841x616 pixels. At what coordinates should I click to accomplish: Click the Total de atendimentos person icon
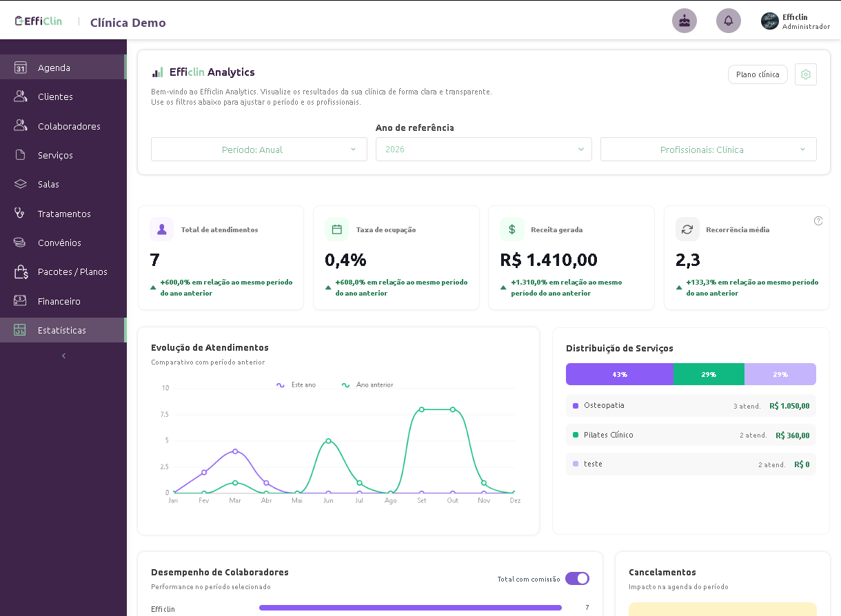point(162,229)
